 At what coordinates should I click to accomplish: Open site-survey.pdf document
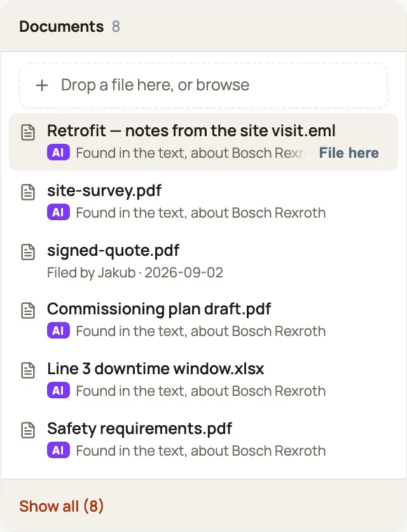pos(104,191)
